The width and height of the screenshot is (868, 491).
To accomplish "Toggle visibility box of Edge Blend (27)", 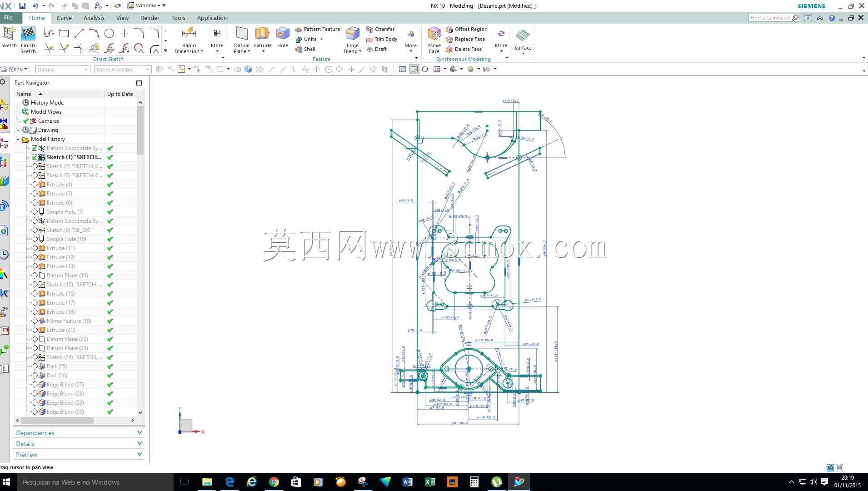I will point(35,385).
